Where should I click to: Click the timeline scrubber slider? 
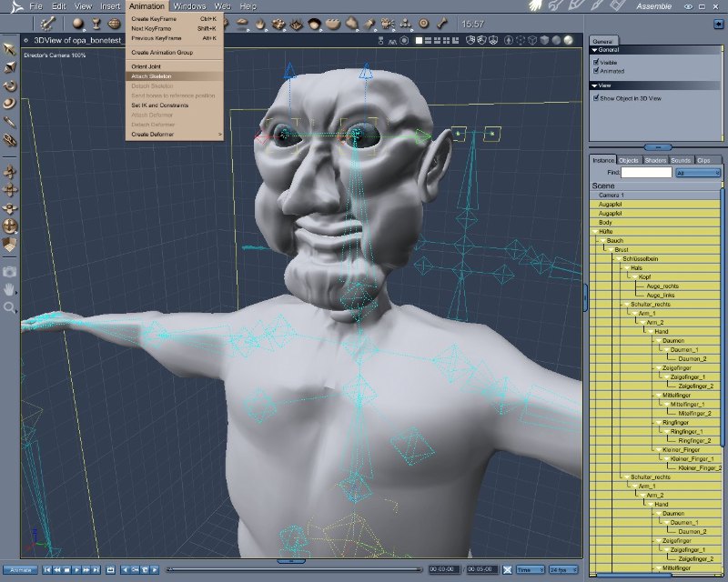[294, 569]
